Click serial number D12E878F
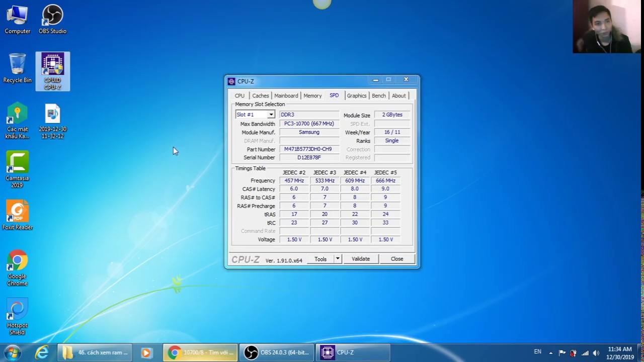 coord(309,158)
